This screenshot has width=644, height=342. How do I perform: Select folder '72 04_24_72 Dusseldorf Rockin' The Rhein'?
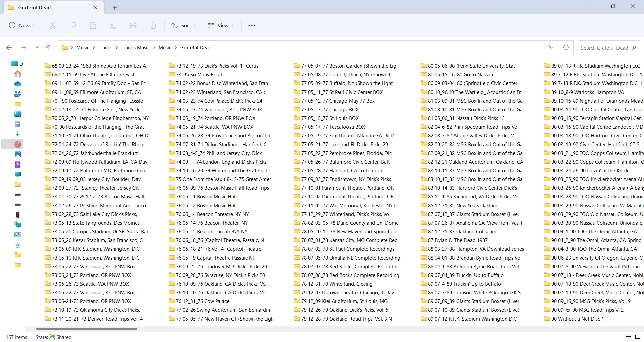point(95,144)
